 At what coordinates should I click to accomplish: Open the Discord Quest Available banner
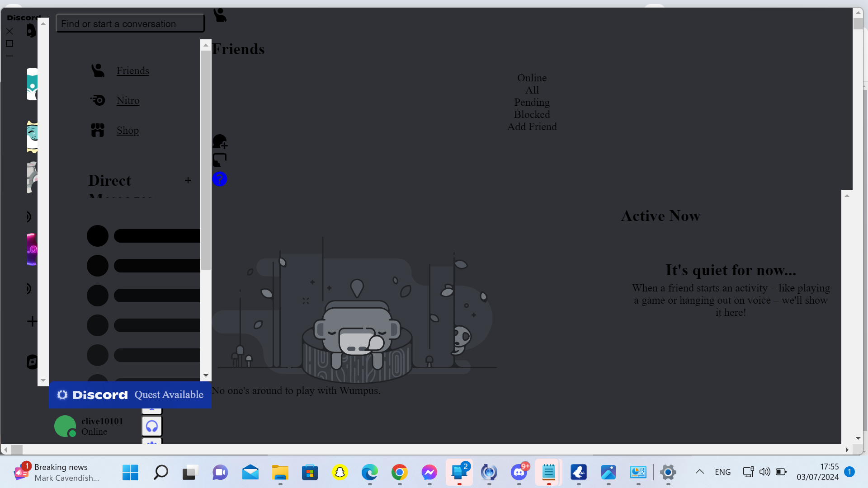click(130, 395)
